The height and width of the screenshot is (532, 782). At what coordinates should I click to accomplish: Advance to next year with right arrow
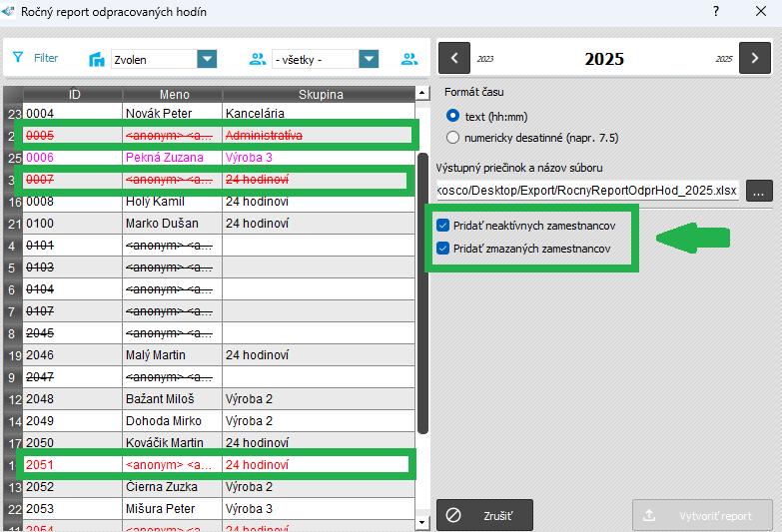click(x=754, y=58)
